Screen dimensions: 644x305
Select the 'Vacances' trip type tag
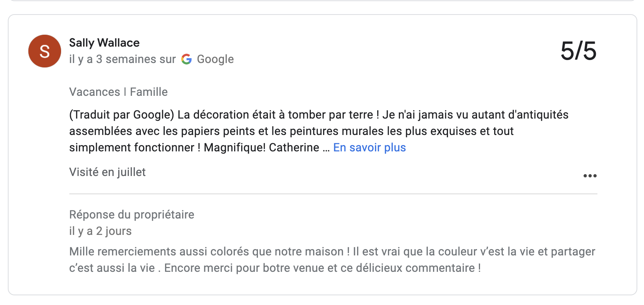click(95, 92)
